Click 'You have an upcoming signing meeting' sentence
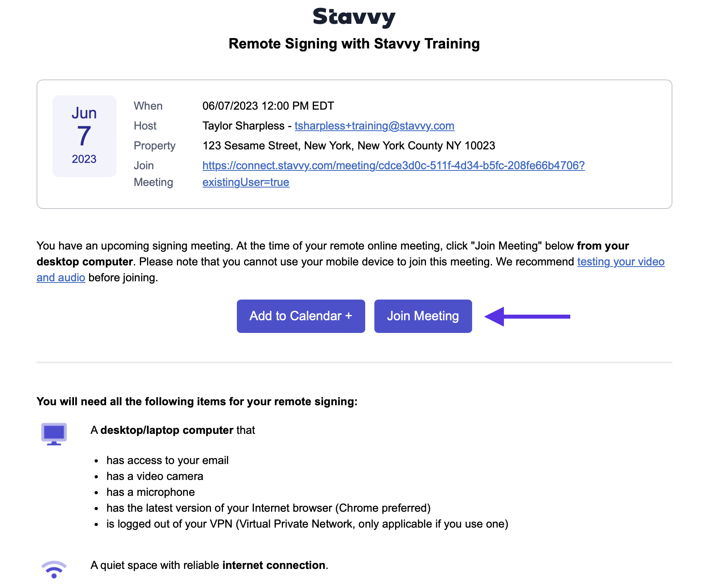 click(x=135, y=246)
